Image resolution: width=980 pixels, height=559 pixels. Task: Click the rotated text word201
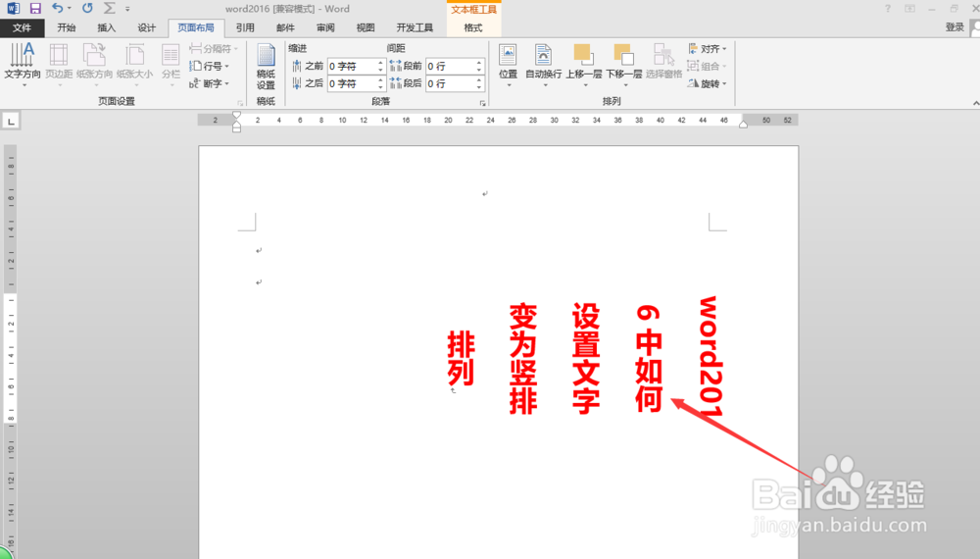pos(710,356)
